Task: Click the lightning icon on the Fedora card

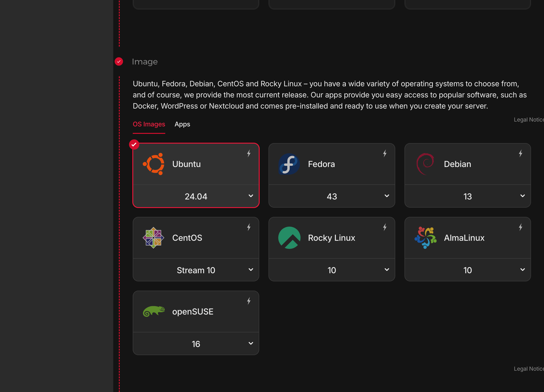Action: (x=385, y=153)
